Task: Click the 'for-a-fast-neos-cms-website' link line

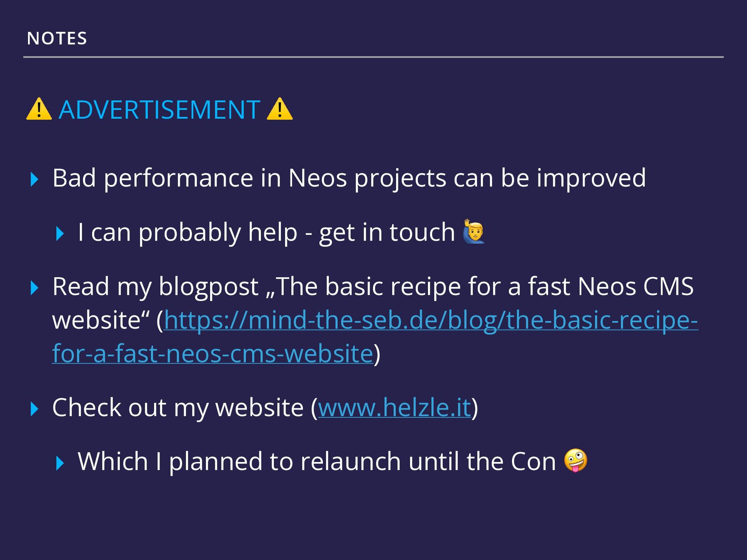Action: point(212,354)
